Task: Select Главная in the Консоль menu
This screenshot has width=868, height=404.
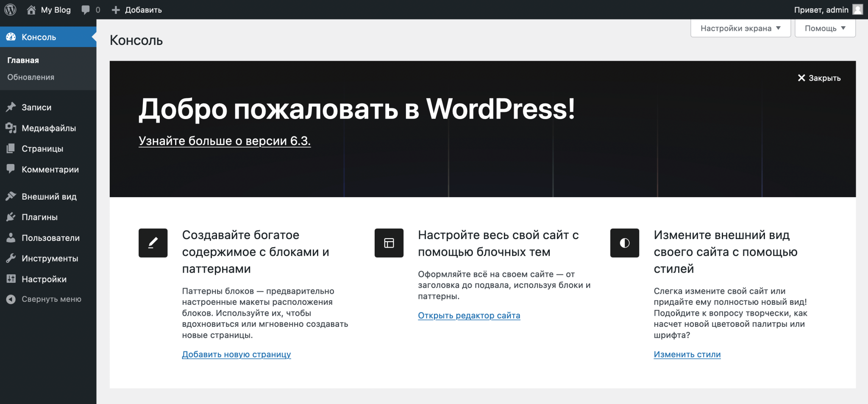Action: [23, 60]
